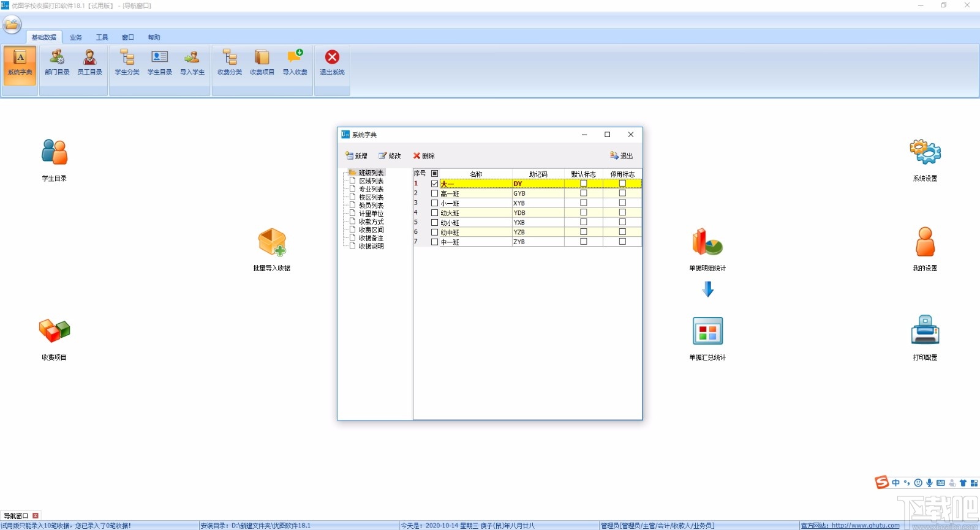980x530 pixels.
Task: Launch 导入收费 from the ribbon
Action: [x=295, y=63]
